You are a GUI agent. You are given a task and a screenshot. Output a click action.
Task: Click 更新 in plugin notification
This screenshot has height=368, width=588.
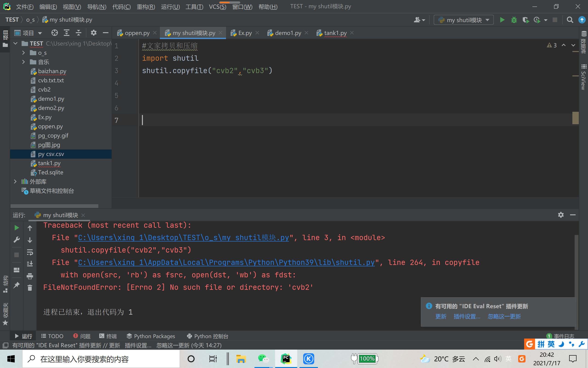pos(441,316)
